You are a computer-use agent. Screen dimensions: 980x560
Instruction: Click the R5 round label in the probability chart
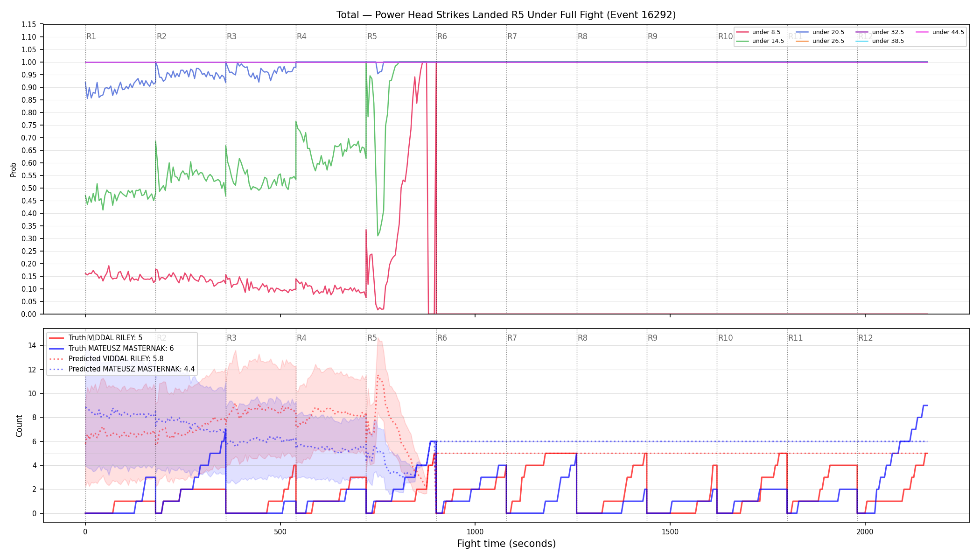click(372, 36)
